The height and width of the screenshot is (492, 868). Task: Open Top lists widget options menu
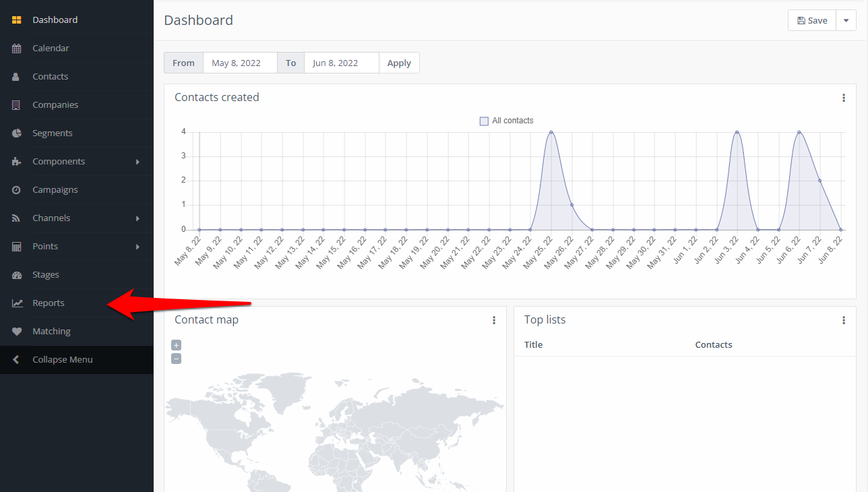click(843, 320)
